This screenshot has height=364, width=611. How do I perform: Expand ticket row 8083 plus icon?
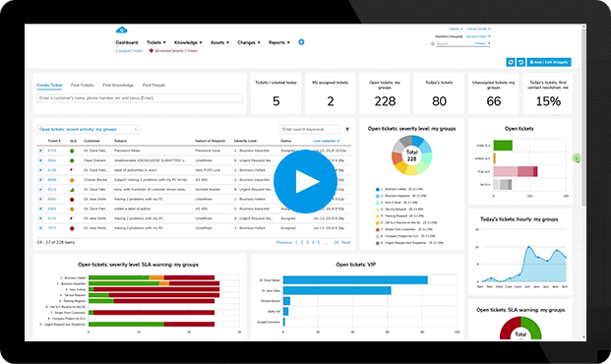40,199
